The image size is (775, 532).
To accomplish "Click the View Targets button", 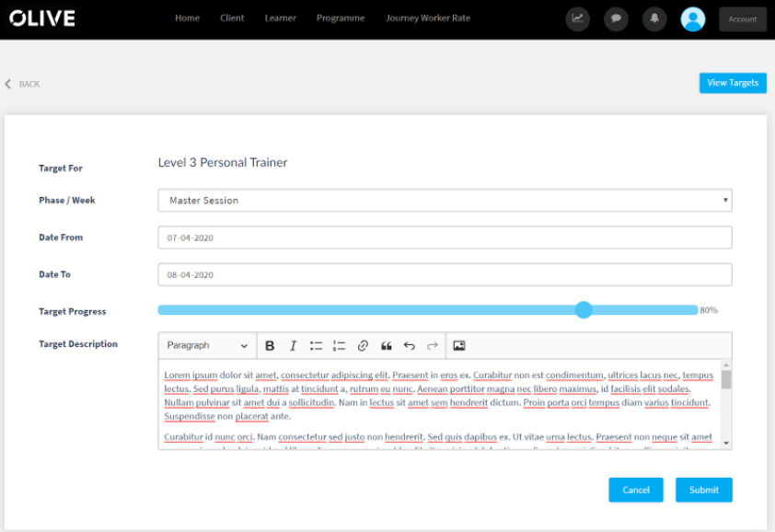I will click(733, 83).
